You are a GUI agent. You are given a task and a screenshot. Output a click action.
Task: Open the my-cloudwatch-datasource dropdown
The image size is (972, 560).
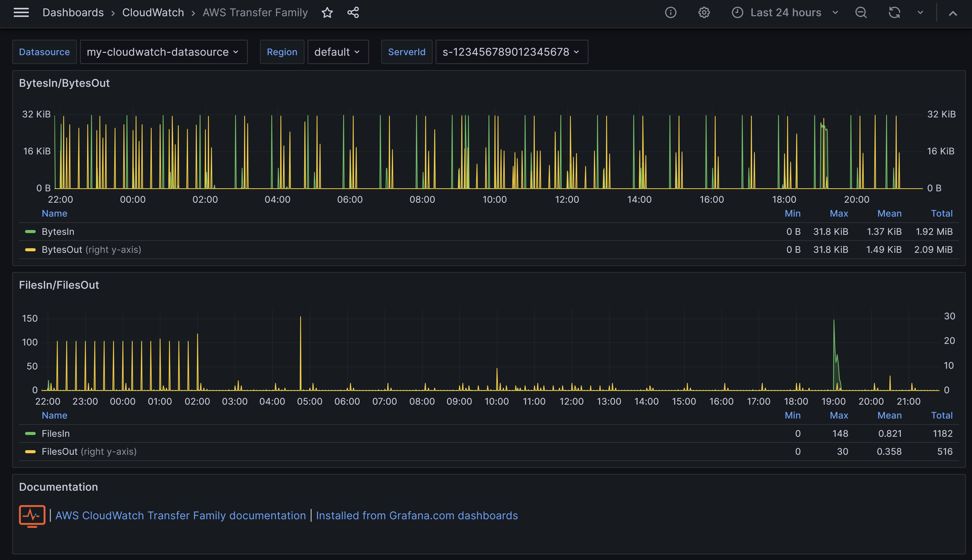[163, 52]
